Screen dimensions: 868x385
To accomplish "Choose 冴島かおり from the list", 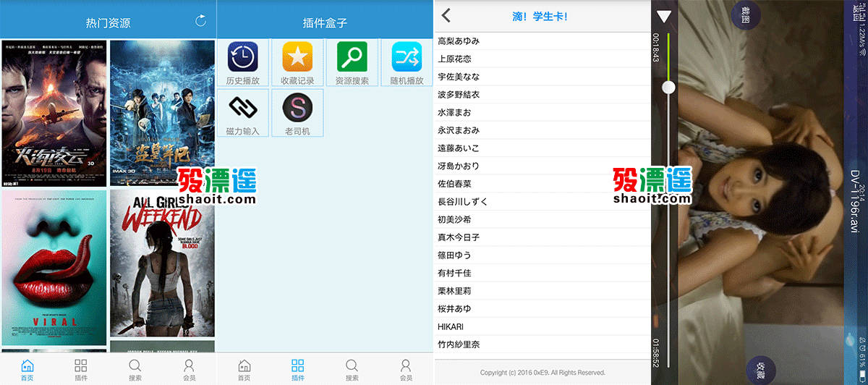I will [542, 166].
